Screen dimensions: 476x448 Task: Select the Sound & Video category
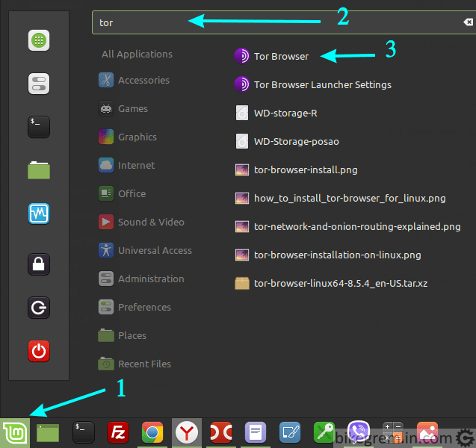pos(141,222)
